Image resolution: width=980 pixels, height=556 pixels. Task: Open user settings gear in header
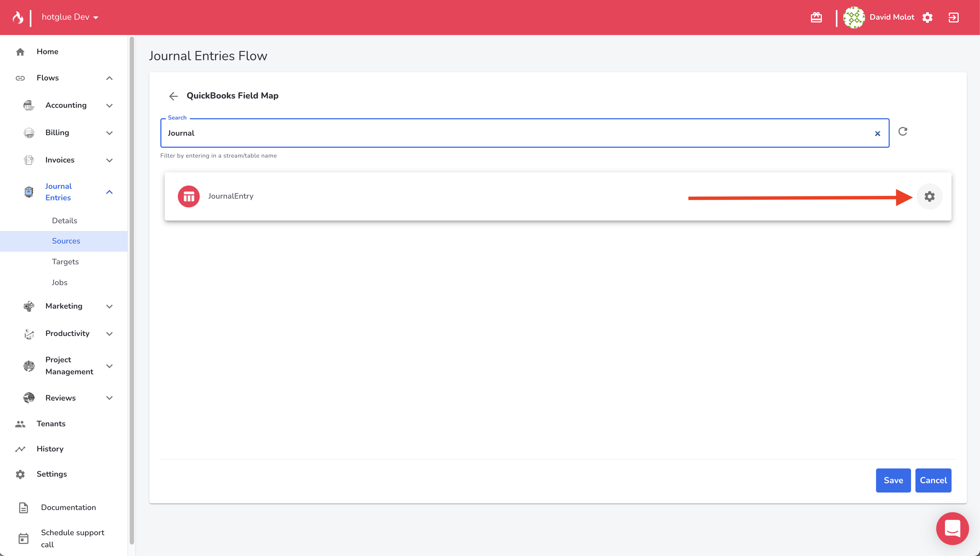pyautogui.click(x=927, y=17)
